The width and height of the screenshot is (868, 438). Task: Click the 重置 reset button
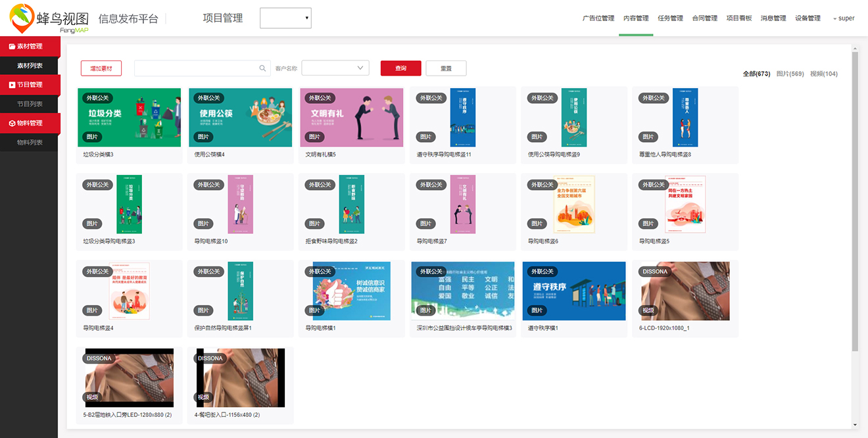tap(446, 68)
